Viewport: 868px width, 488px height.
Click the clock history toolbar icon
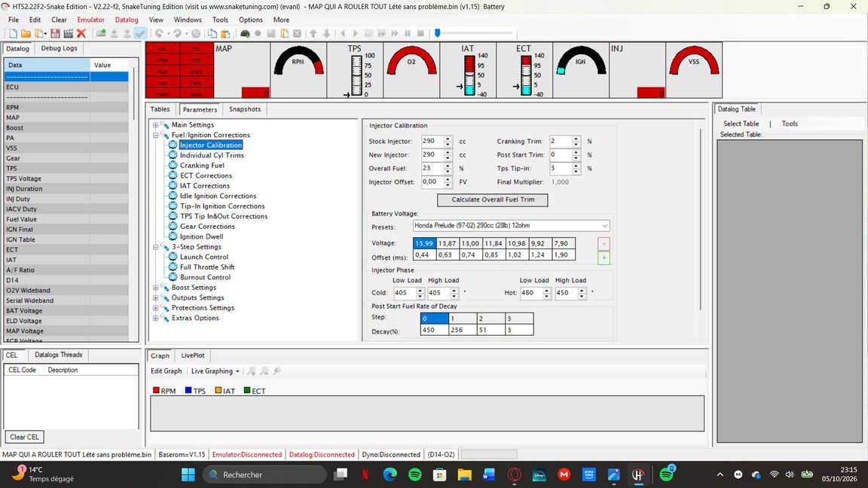[x=196, y=34]
